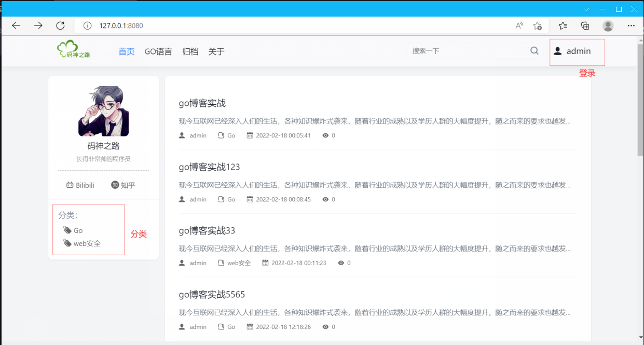Image resolution: width=644 pixels, height=345 pixels.
Task: Open the article titled go博客实战5565
Action: [x=212, y=294]
